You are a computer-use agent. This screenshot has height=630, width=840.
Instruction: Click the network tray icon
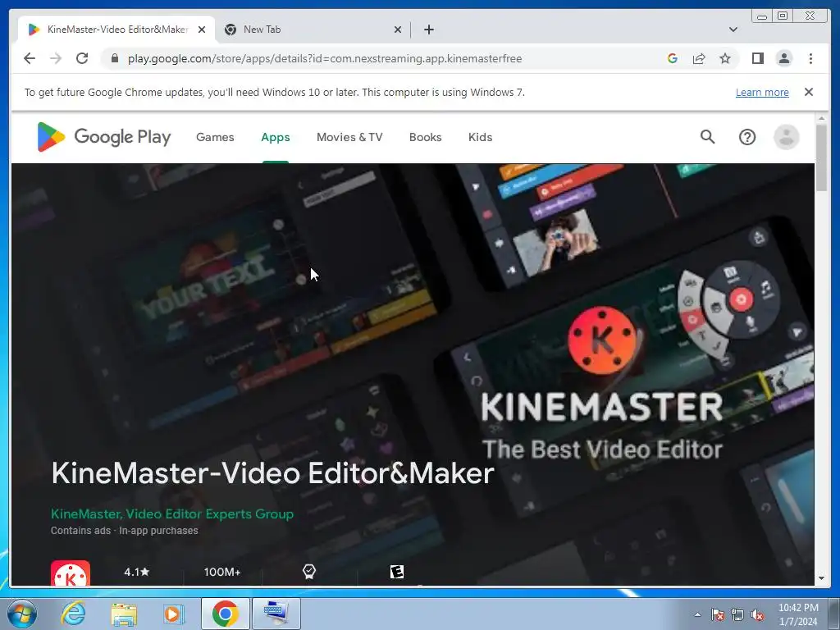click(737, 614)
